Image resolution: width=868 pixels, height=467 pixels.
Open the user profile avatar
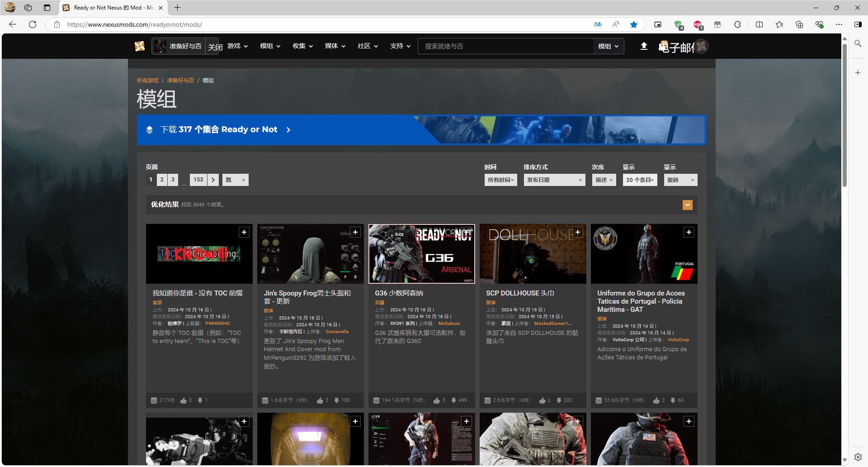tap(701, 46)
